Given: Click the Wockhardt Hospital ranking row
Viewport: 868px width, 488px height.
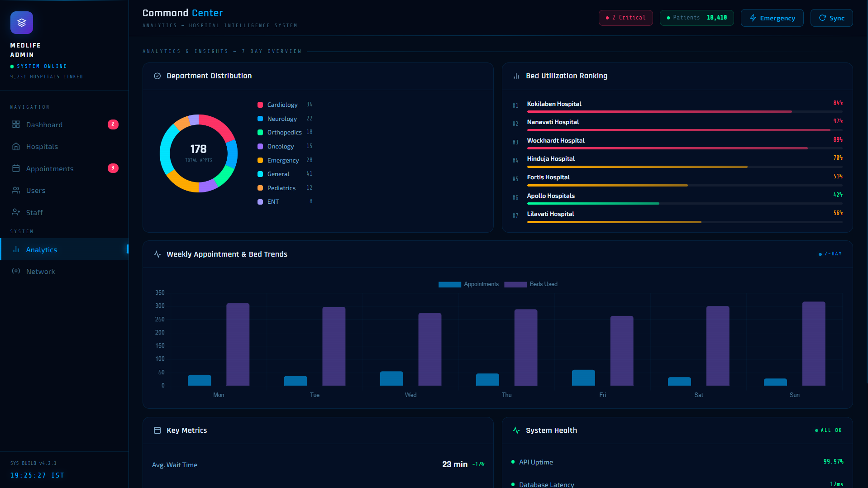Looking at the screenshot, I should tap(677, 143).
